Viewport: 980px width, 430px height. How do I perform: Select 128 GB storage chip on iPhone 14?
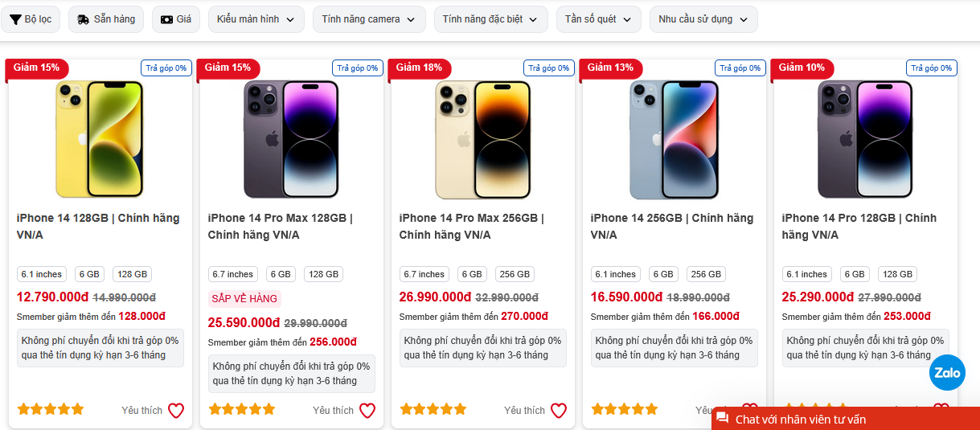coord(133,274)
